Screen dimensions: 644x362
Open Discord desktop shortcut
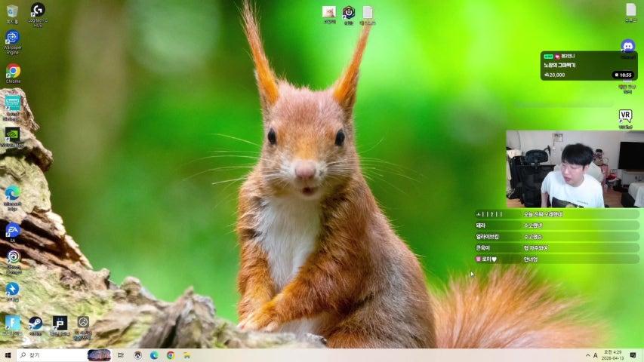(x=627, y=46)
